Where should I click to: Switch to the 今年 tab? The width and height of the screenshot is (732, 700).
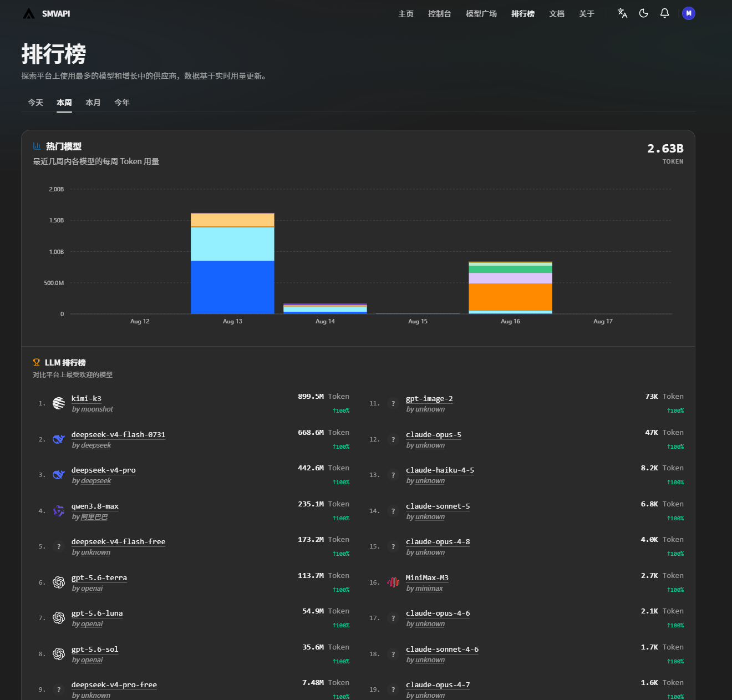[122, 103]
